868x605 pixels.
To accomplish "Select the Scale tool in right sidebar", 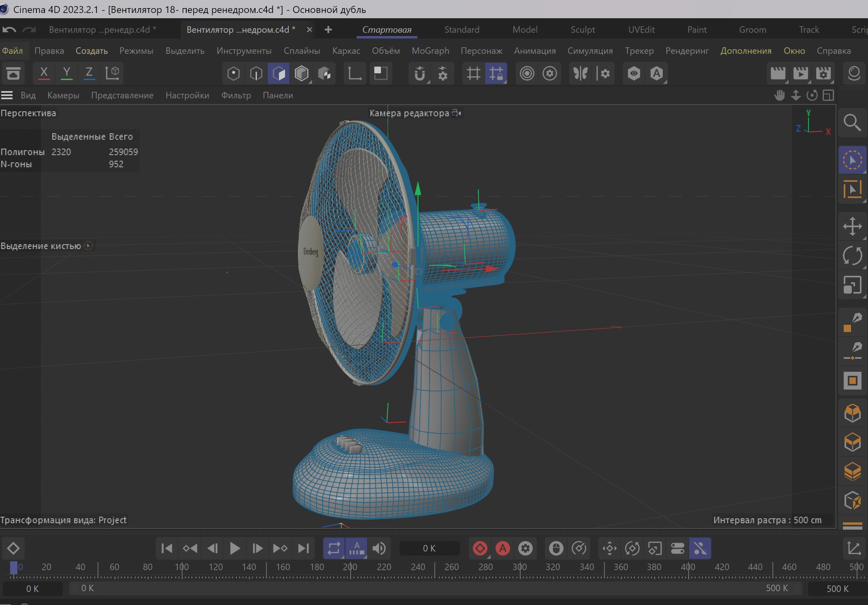I will (852, 285).
